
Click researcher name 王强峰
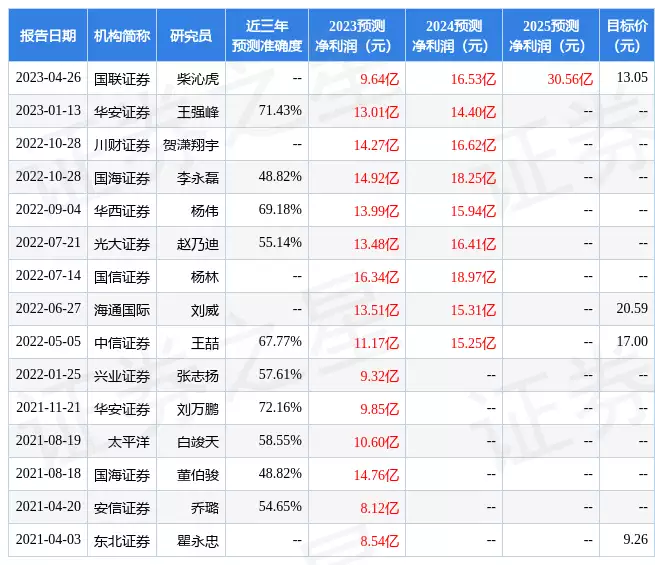[x=198, y=112]
